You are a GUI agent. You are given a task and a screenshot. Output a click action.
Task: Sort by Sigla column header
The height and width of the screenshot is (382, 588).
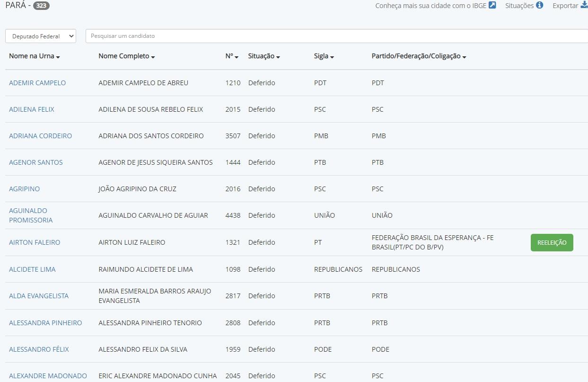[x=324, y=56]
